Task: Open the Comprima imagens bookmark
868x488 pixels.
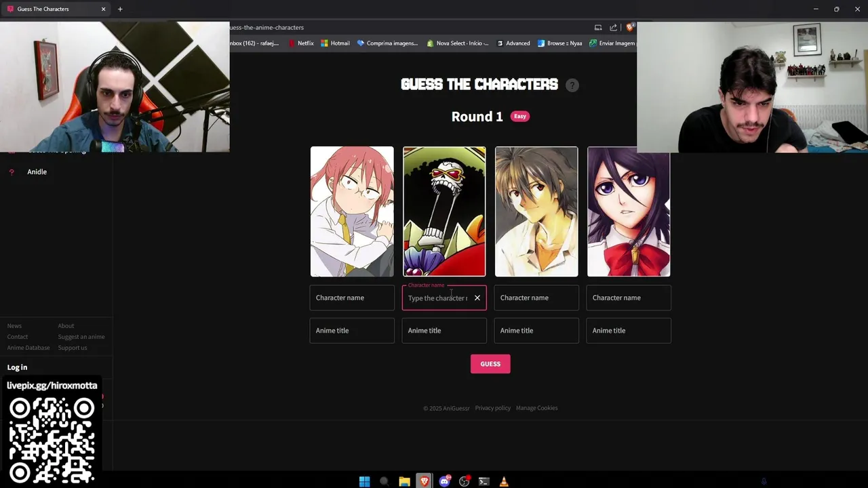Action: (388, 43)
